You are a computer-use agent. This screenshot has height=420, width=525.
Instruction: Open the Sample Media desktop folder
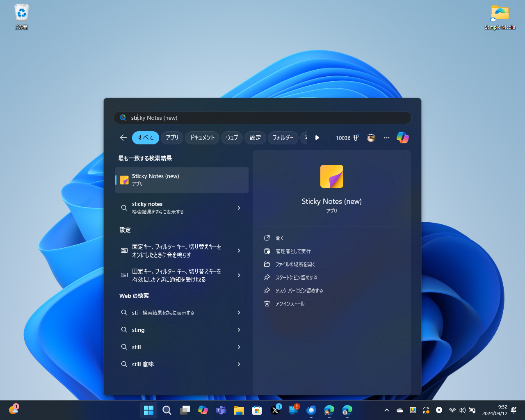pyautogui.click(x=500, y=17)
